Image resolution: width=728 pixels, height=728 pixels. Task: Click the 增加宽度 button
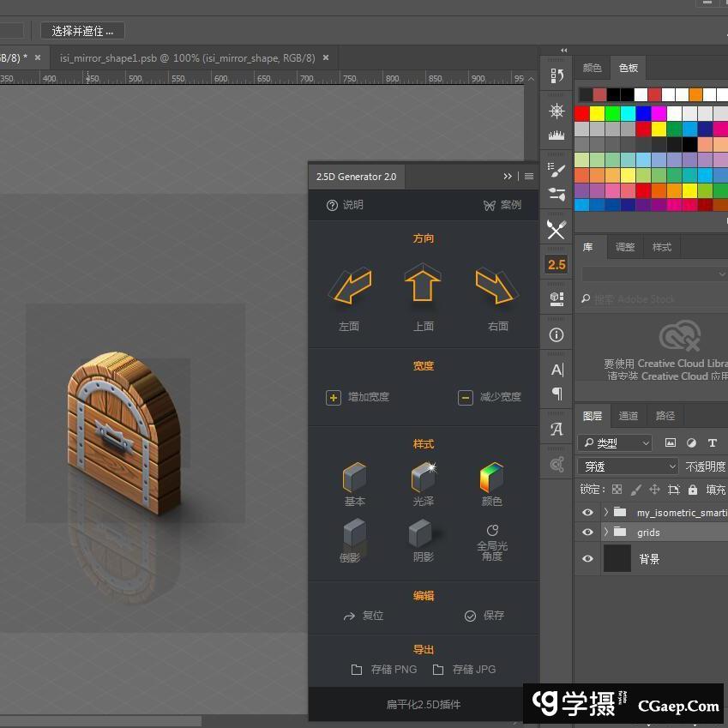pos(358,397)
